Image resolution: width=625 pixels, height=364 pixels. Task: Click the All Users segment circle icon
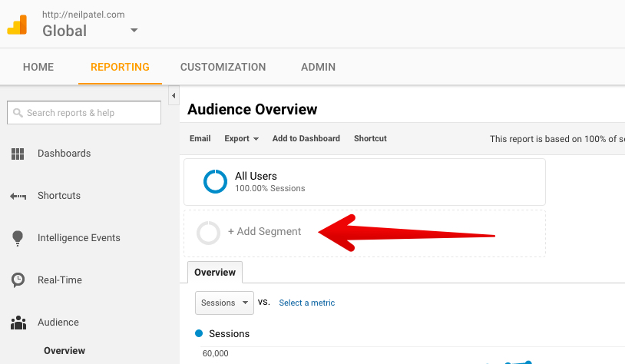(215, 182)
